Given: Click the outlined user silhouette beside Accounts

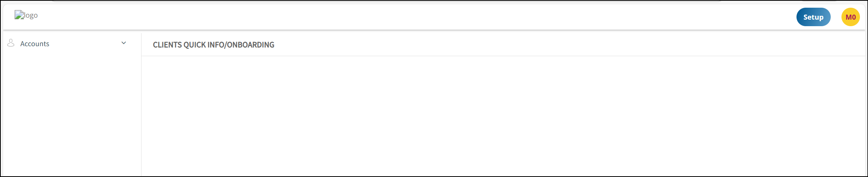Looking at the screenshot, I should pyautogui.click(x=11, y=43).
